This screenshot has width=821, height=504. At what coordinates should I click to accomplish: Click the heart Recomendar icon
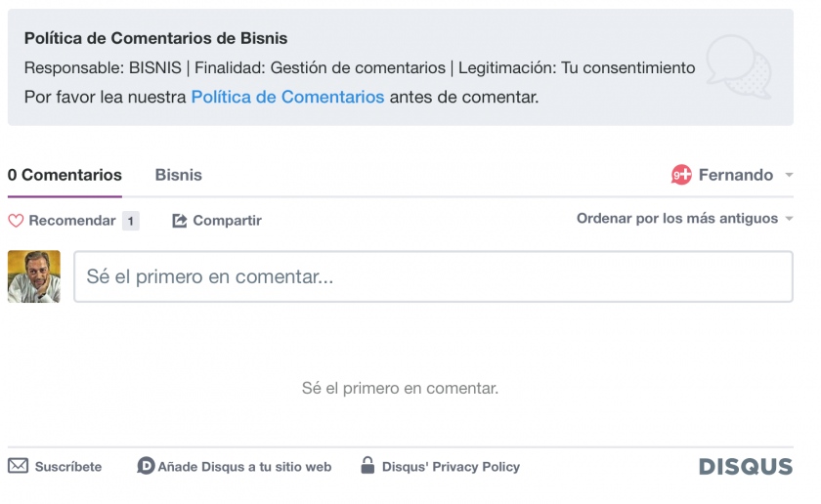tap(16, 222)
